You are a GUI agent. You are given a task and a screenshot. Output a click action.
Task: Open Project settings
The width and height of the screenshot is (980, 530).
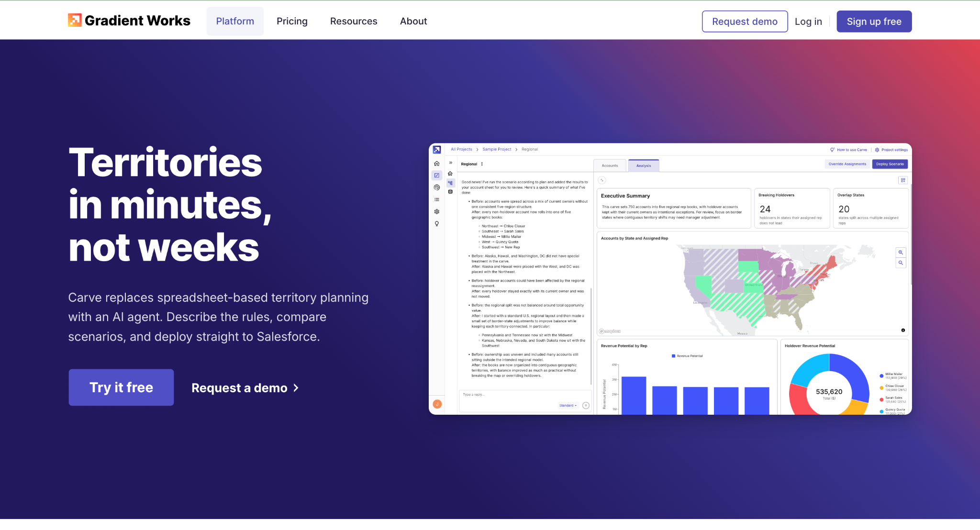tap(891, 150)
